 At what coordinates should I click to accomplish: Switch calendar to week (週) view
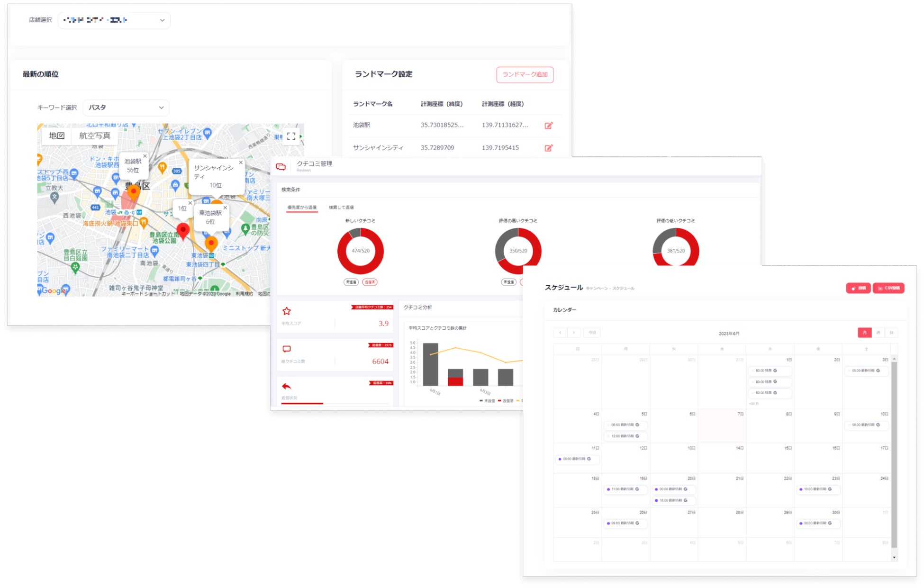pyautogui.click(x=878, y=333)
